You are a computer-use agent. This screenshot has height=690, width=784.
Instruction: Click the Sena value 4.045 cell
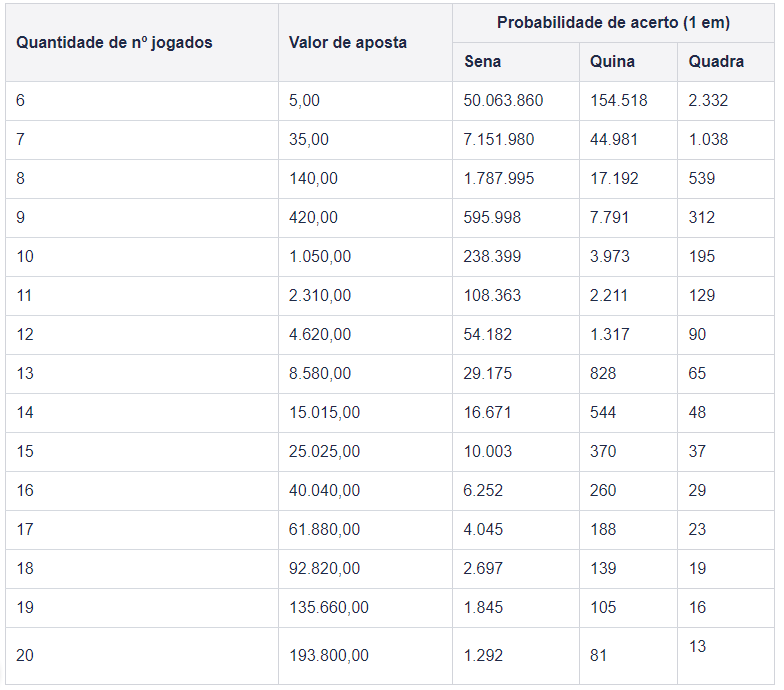516,530
